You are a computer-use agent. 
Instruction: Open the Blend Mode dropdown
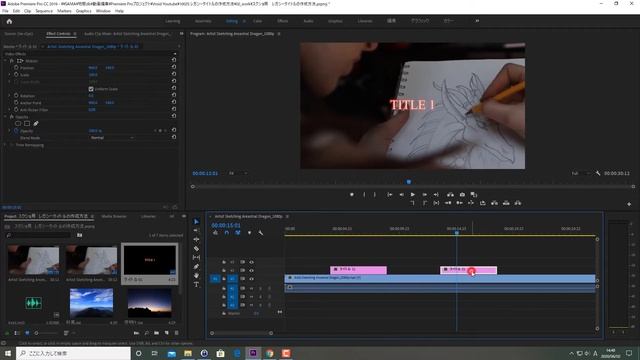click(112, 138)
